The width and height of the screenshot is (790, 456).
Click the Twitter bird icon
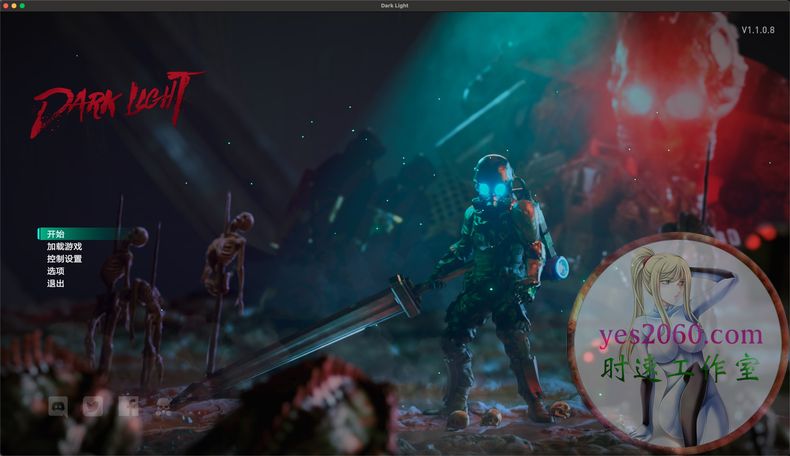pyautogui.click(x=93, y=406)
